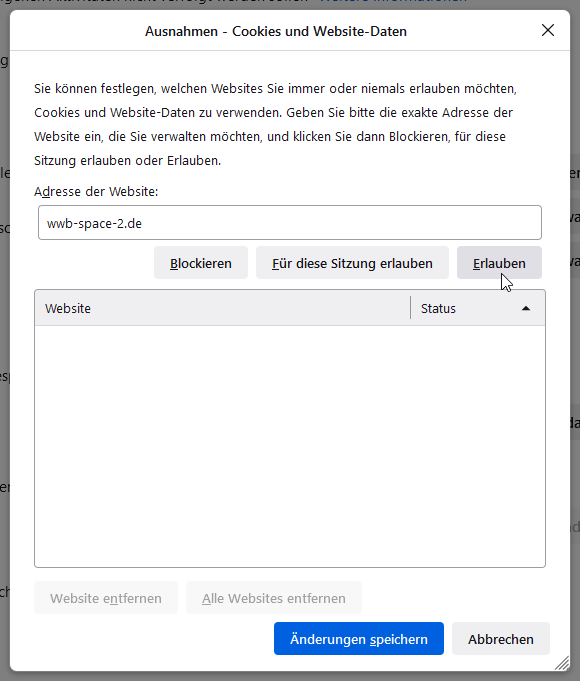Click the resize grip at the dialog corner
The height and width of the screenshot is (681, 580).
click(562, 663)
